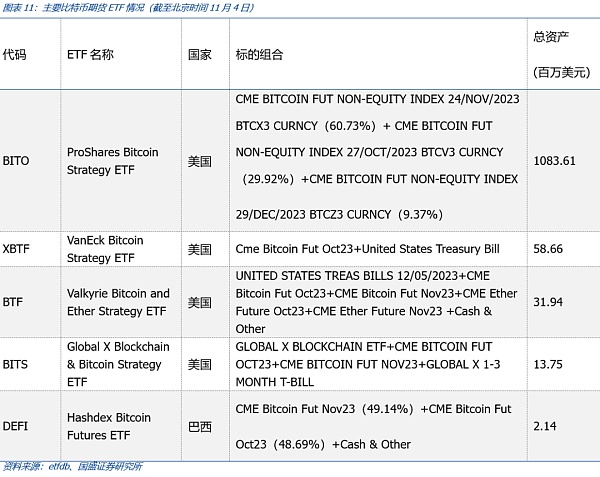Click the BITO ticker cell

pos(16,160)
